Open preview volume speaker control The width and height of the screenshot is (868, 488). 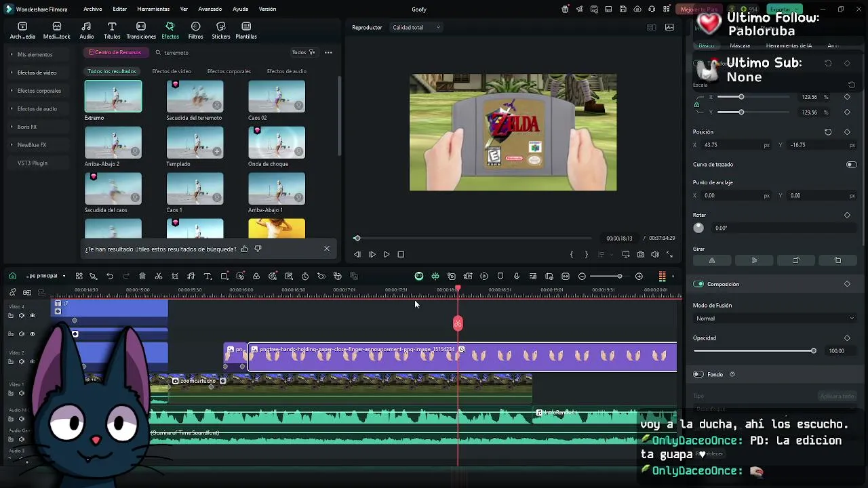[x=655, y=255]
